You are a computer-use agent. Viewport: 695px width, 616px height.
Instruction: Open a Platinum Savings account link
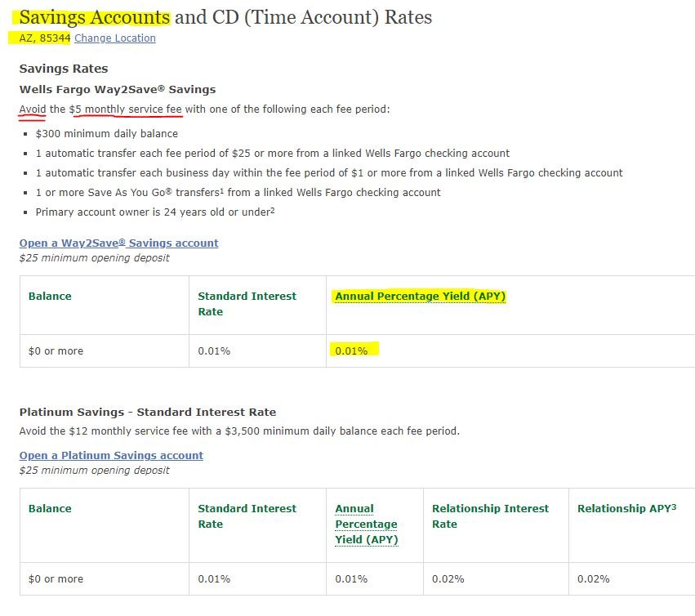pyautogui.click(x=111, y=455)
